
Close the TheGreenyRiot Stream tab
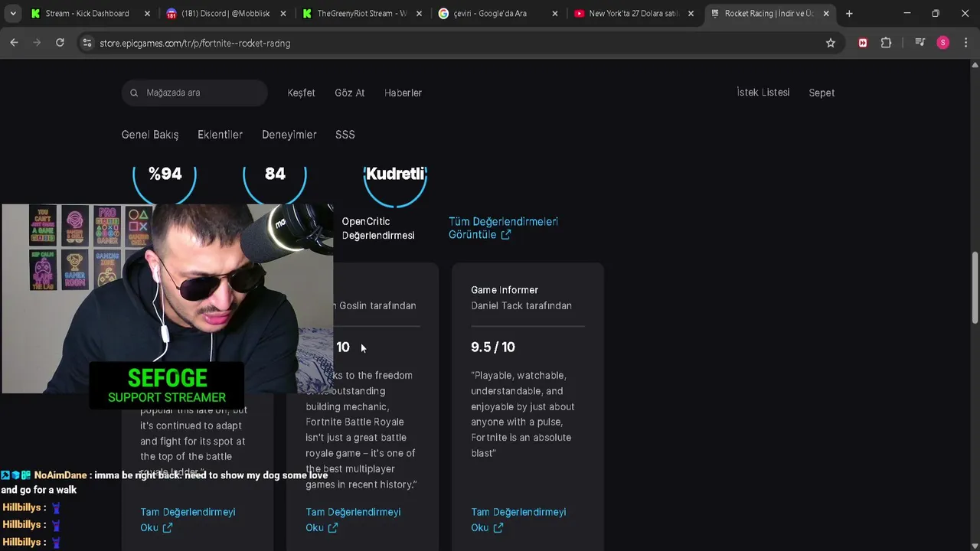(419, 13)
